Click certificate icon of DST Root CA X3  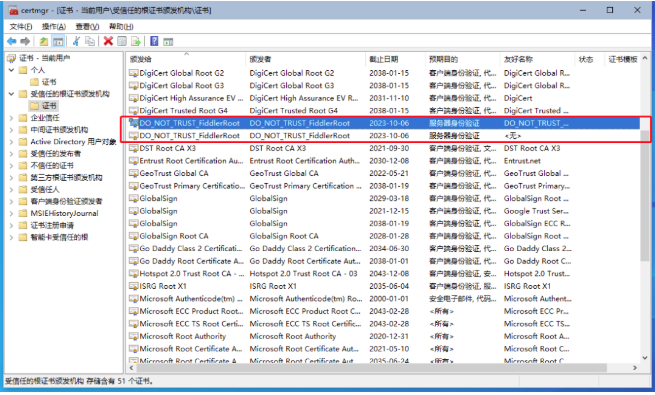pyautogui.click(x=134, y=148)
